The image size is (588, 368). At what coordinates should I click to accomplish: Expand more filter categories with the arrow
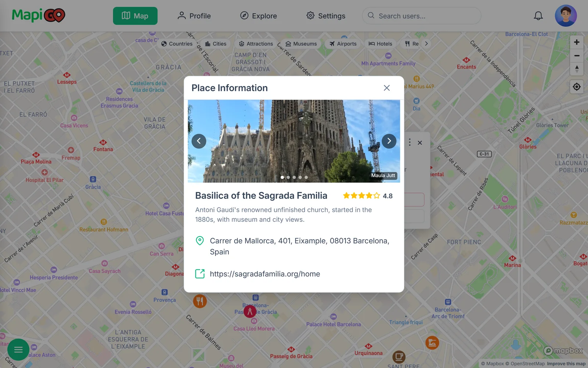pyautogui.click(x=426, y=43)
